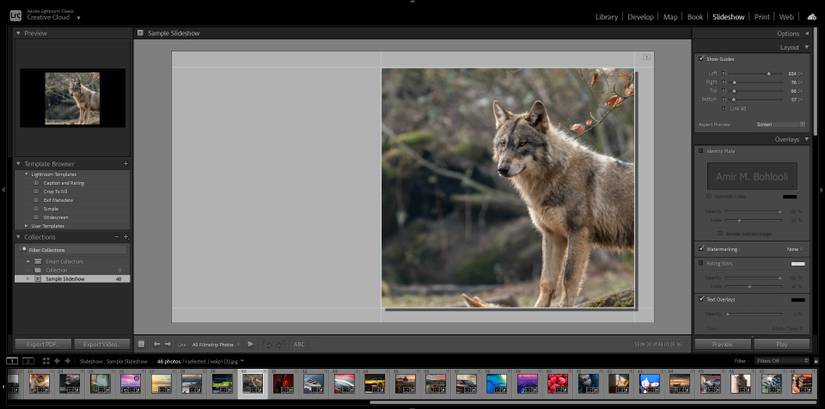
Task: Open Filters Off dropdown
Action: (x=782, y=361)
